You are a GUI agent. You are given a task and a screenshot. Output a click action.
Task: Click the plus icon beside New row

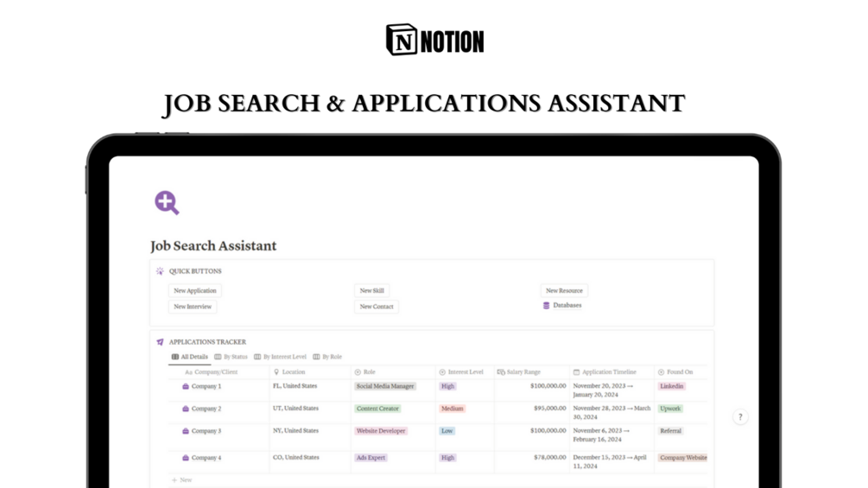click(x=174, y=479)
